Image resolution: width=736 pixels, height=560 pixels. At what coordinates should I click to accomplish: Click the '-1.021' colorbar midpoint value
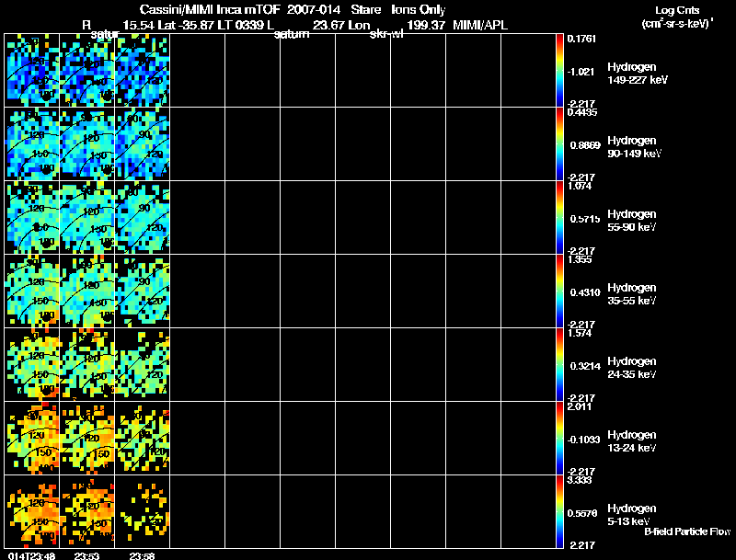pos(582,72)
